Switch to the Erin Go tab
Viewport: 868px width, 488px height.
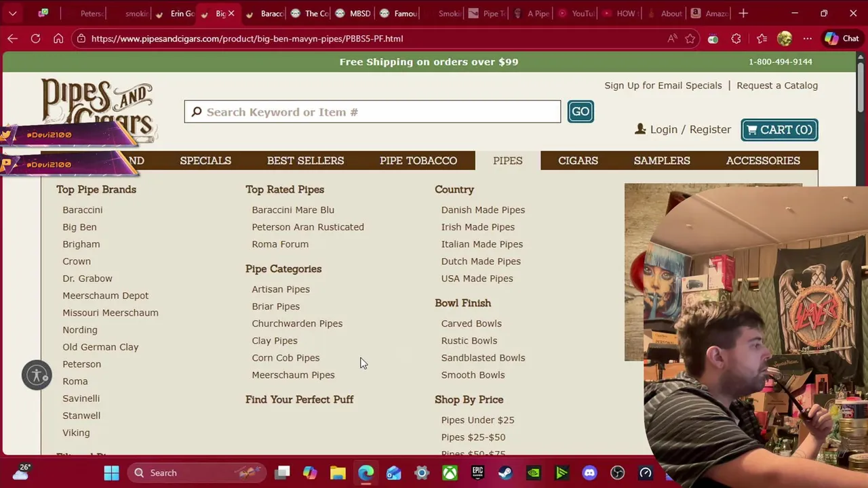pos(174,13)
